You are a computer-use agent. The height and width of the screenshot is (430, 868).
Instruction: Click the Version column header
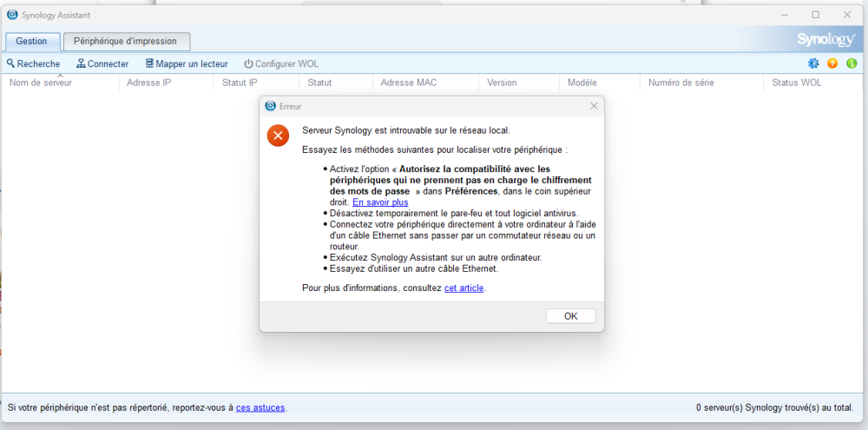(x=519, y=83)
